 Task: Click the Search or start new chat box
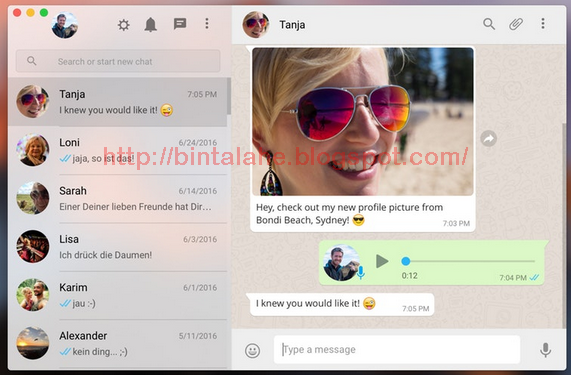tap(118, 61)
